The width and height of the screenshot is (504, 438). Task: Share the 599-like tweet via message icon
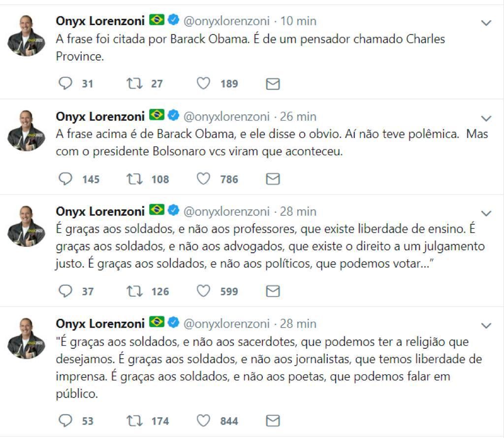click(x=273, y=292)
